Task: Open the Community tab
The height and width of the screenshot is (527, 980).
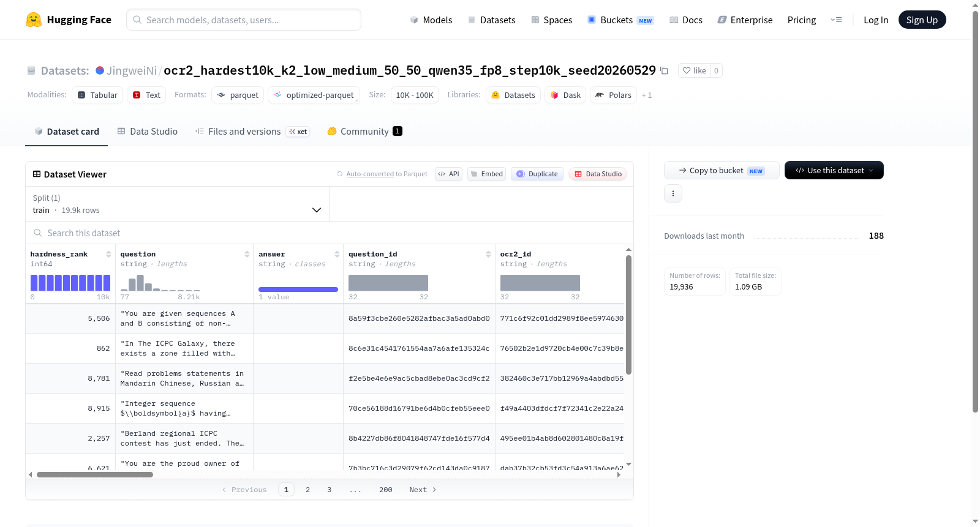Action: (x=364, y=132)
